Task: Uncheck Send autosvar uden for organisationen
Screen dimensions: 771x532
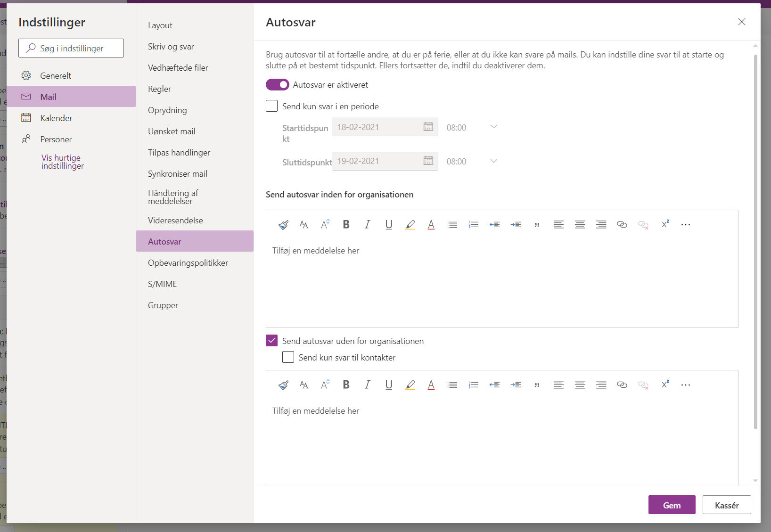Action: coord(272,341)
